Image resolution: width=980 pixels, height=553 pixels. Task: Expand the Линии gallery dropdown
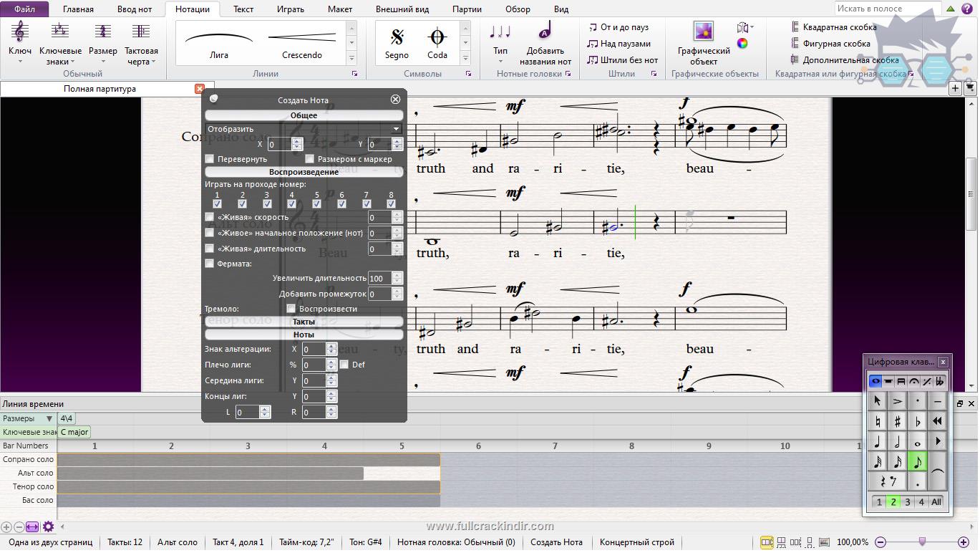[351, 57]
